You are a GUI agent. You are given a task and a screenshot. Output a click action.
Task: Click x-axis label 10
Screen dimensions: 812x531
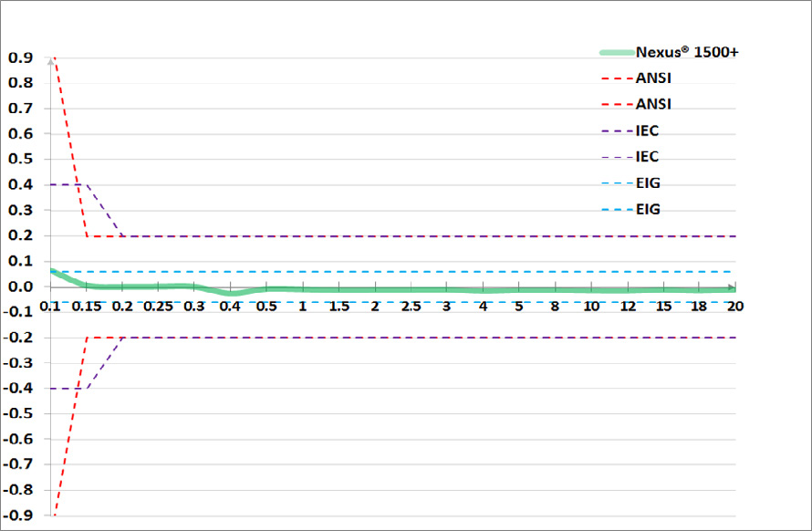coord(591,307)
